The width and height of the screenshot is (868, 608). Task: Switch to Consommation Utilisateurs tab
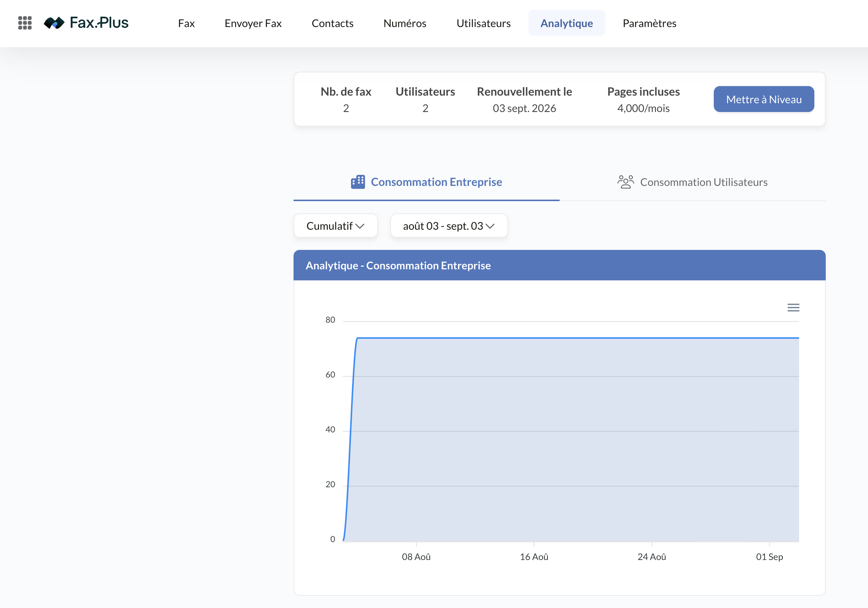(x=692, y=182)
